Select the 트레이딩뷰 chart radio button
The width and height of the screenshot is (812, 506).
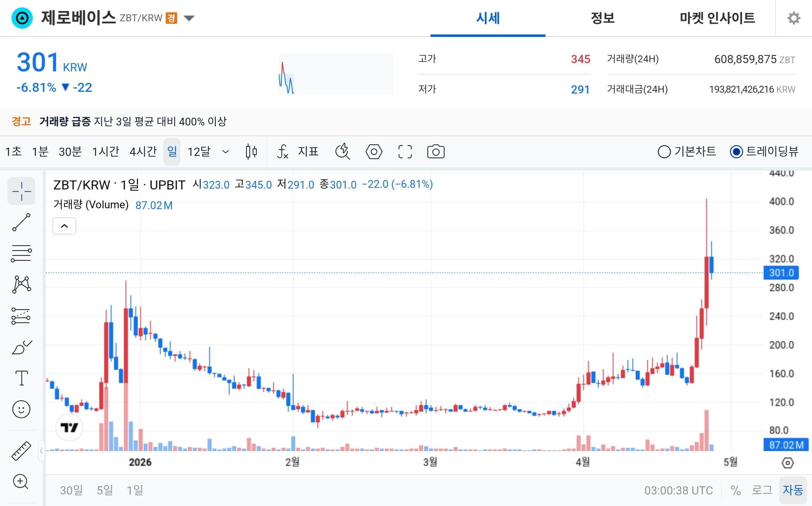point(737,151)
